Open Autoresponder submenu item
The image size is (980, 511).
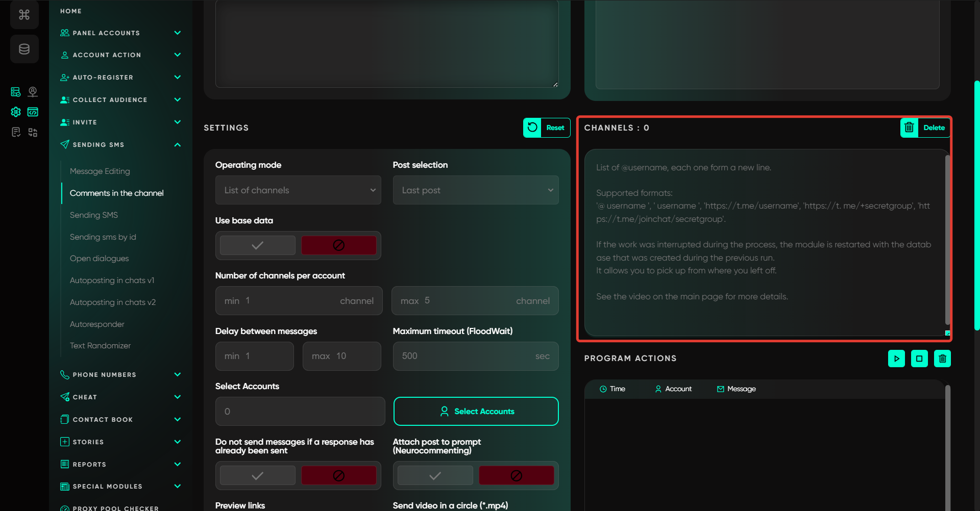pyautogui.click(x=97, y=324)
